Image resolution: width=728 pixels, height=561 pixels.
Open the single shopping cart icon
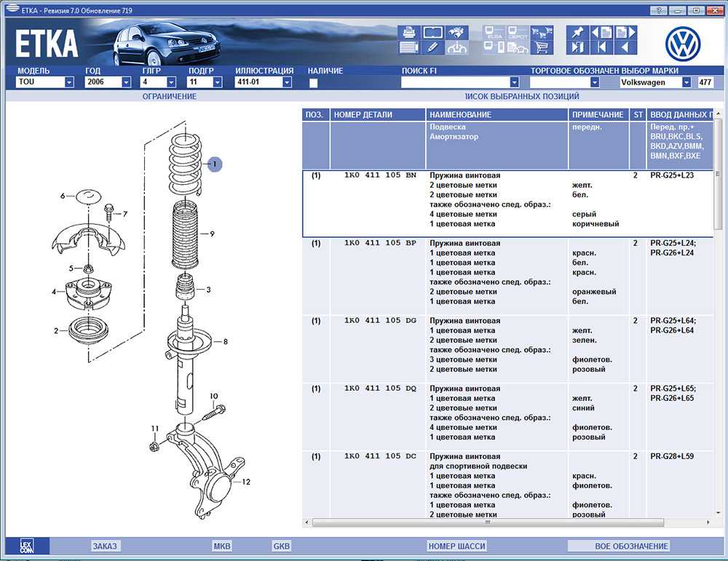(541, 49)
